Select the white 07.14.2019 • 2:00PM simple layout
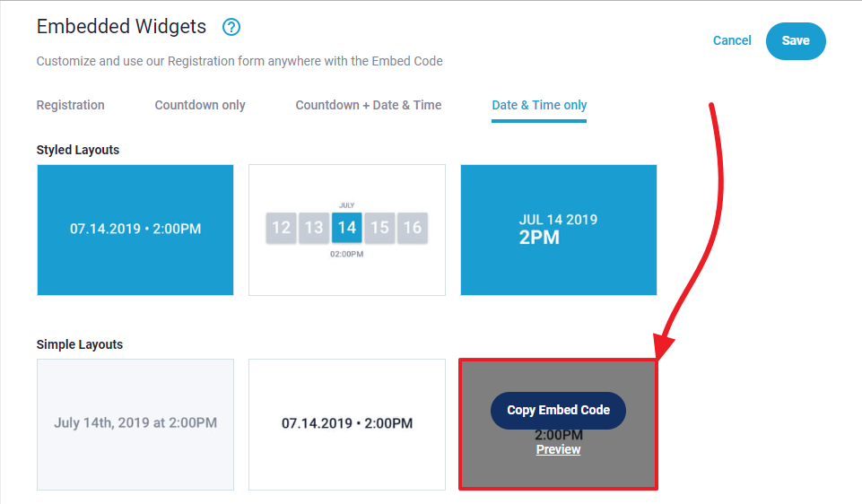Screen dimensions: 862x504 pyautogui.click(x=347, y=423)
